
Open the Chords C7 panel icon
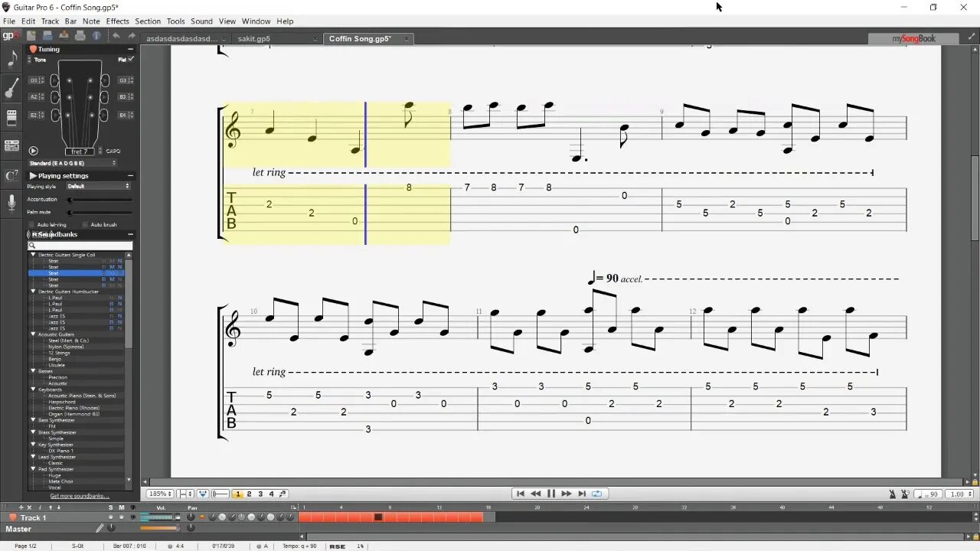[11, 174]
